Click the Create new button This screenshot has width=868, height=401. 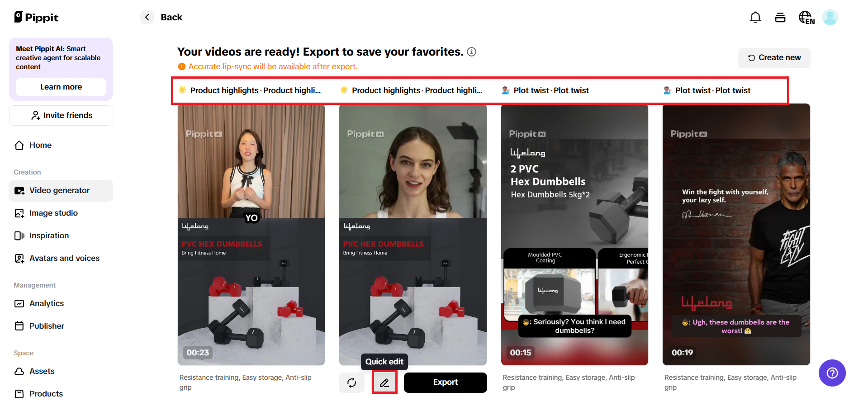point(774,58)
